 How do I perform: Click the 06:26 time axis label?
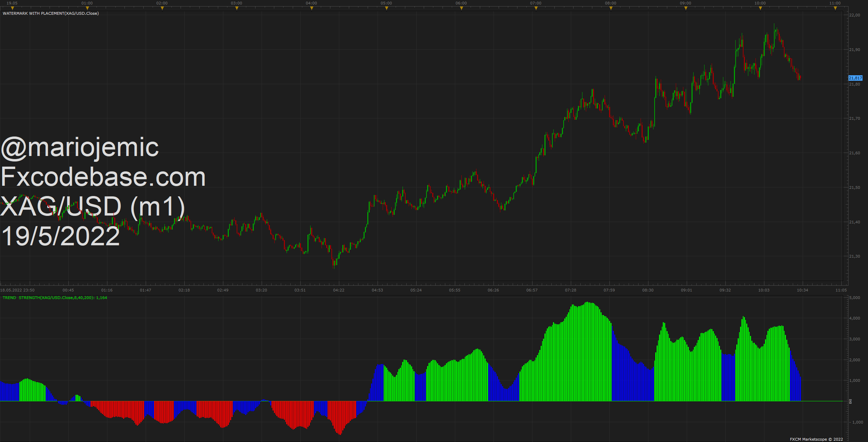point(494,290)
